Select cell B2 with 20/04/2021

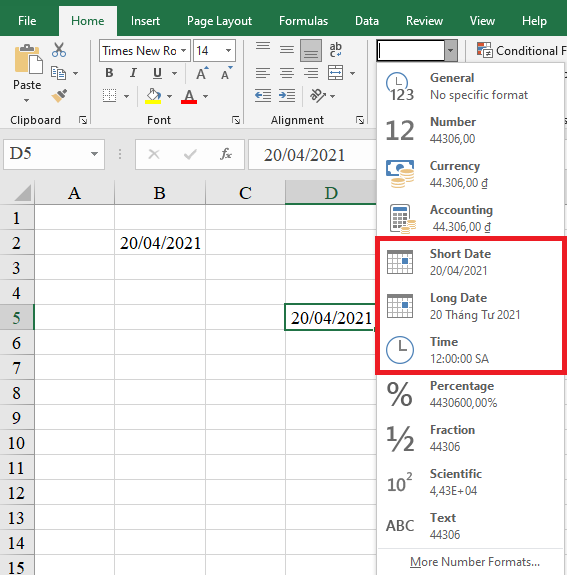[160, 243]
